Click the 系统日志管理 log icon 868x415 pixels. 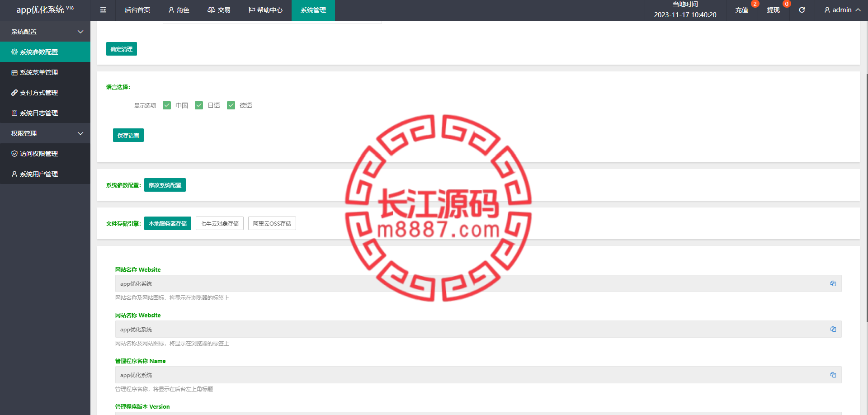pos(14,113)
